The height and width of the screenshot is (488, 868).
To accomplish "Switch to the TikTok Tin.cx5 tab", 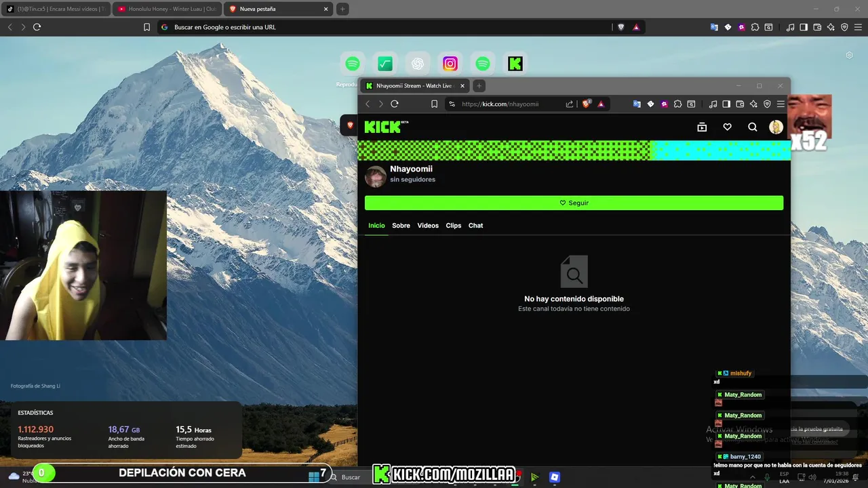I will (56, 9).
